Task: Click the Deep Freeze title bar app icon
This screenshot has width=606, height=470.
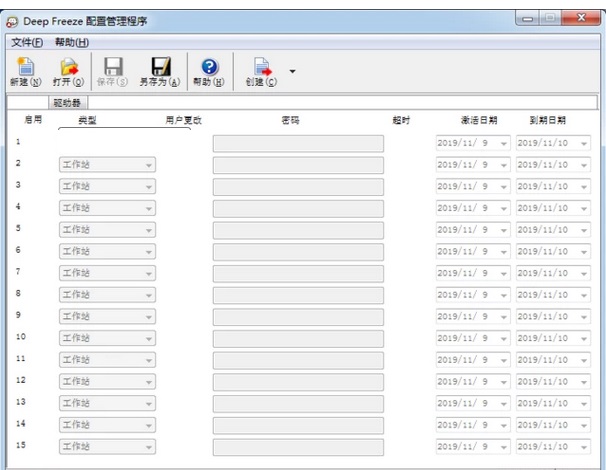Action: 13,19
